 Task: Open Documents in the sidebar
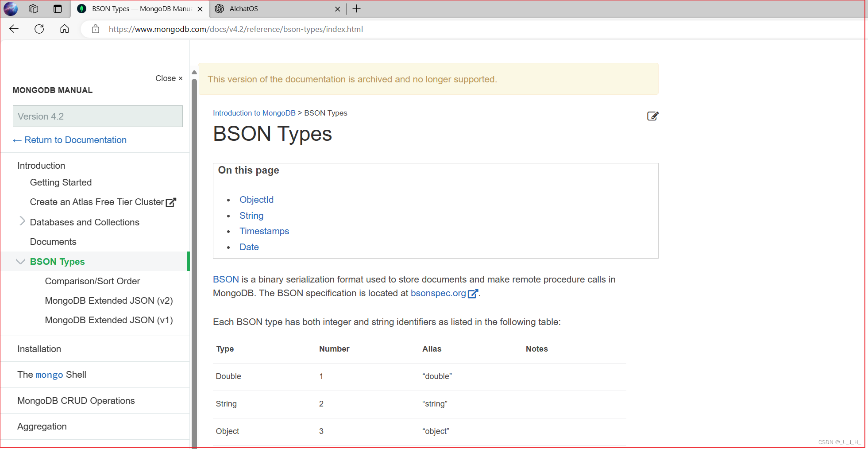pyautogui.click(x=53, y=242)
